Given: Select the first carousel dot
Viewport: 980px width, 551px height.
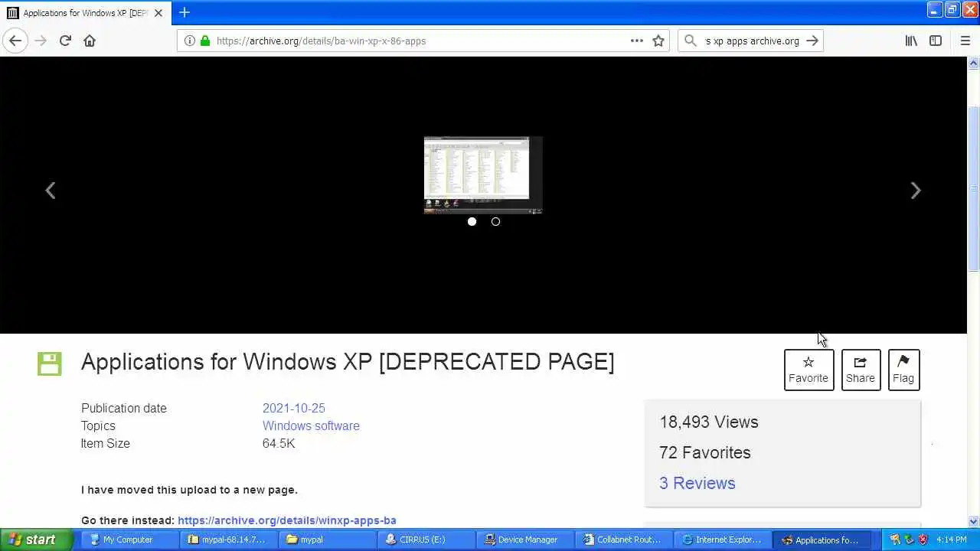Looking at the screenshot, I should (x=472, y=221).
